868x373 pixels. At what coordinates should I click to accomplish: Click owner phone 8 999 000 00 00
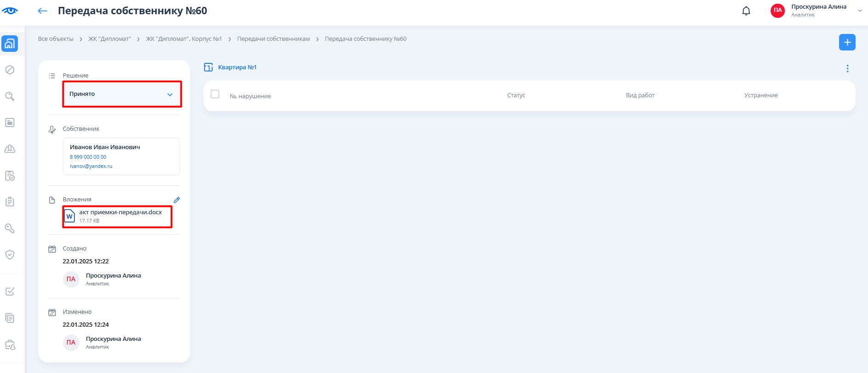pyautogui.click(x=88, y=157)
